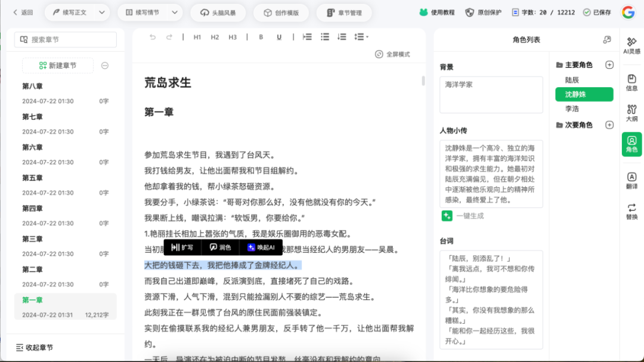Open the icon beside 角色列表
Viewport: 644px width, 362px height.
[607, 40]
